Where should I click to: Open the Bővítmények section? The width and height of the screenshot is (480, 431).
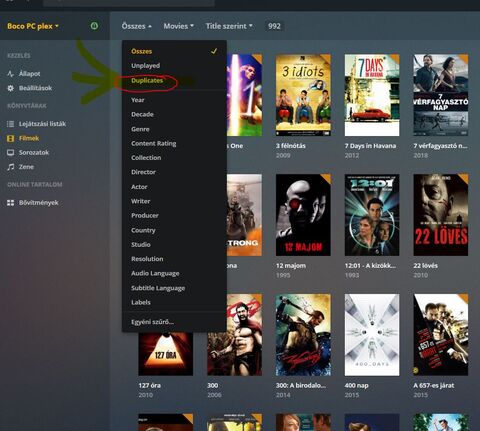39,202
